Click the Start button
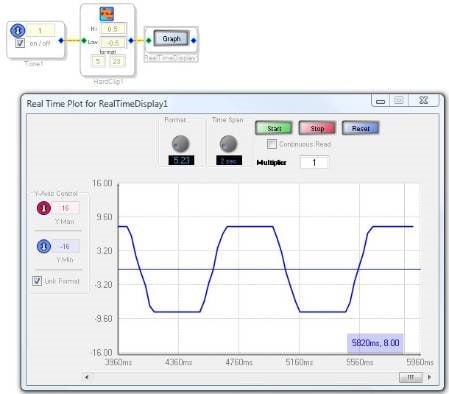 click(x=274, y=128)
